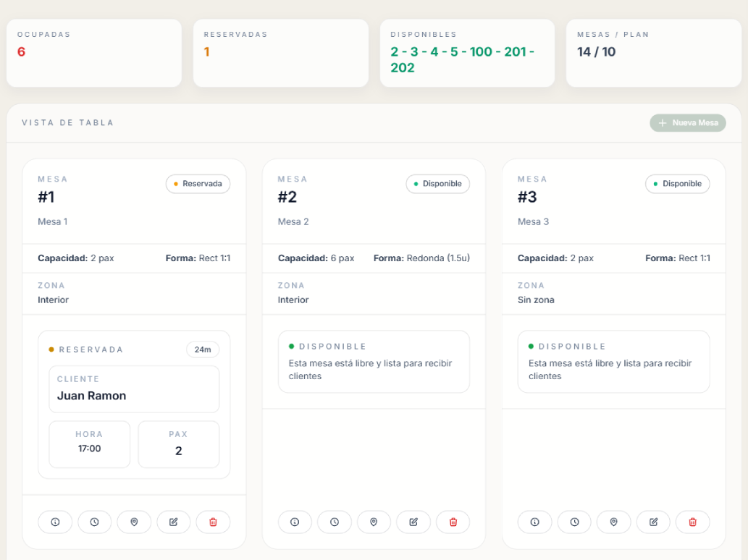Click the info icon on Mesa #3
Viewport: 748px width, 560px height.
point(535,522)
